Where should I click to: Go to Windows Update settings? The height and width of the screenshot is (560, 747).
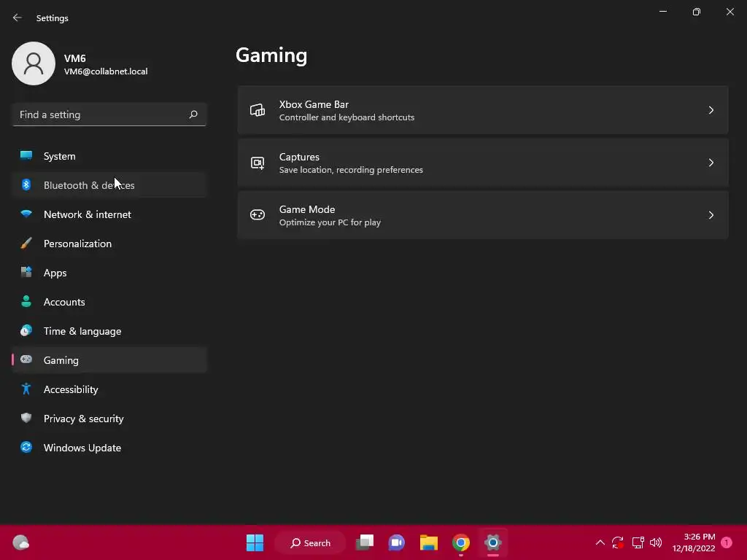[109, 447]
